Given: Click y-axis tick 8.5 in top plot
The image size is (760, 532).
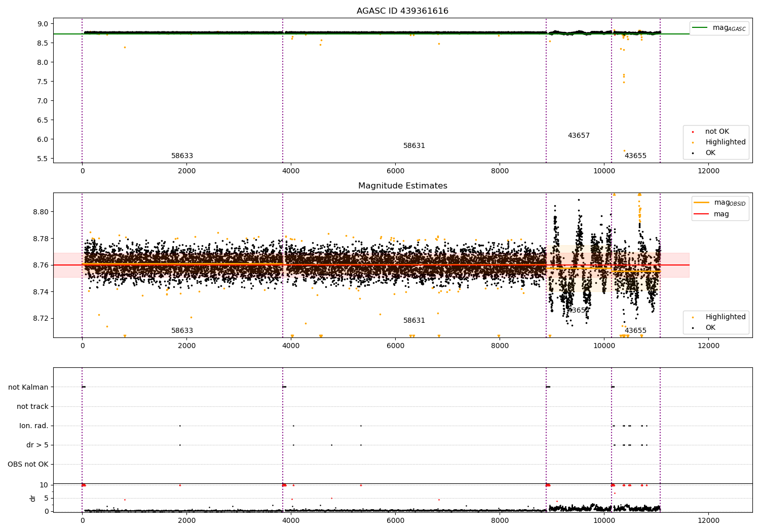Looking at the screenshot, I should 44,43.
